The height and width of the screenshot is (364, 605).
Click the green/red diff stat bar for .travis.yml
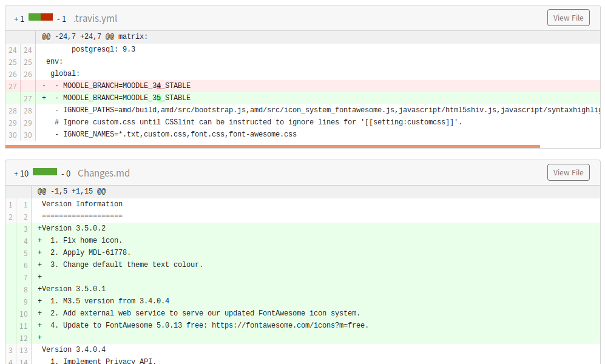pyautogui.click(x=41, y=17)
